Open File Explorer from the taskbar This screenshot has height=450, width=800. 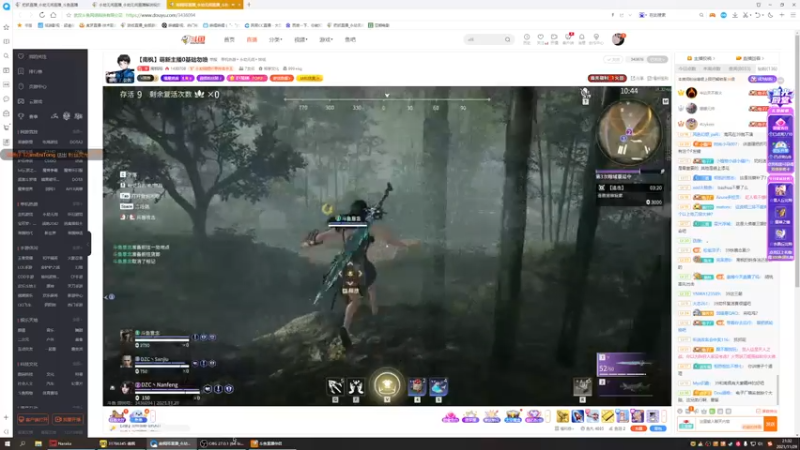click(38, 443)
